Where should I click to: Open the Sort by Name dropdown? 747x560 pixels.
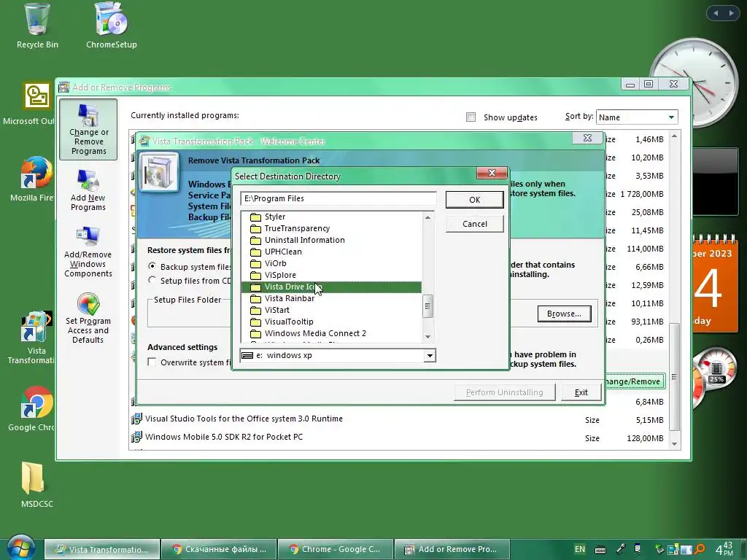[637, 117]
